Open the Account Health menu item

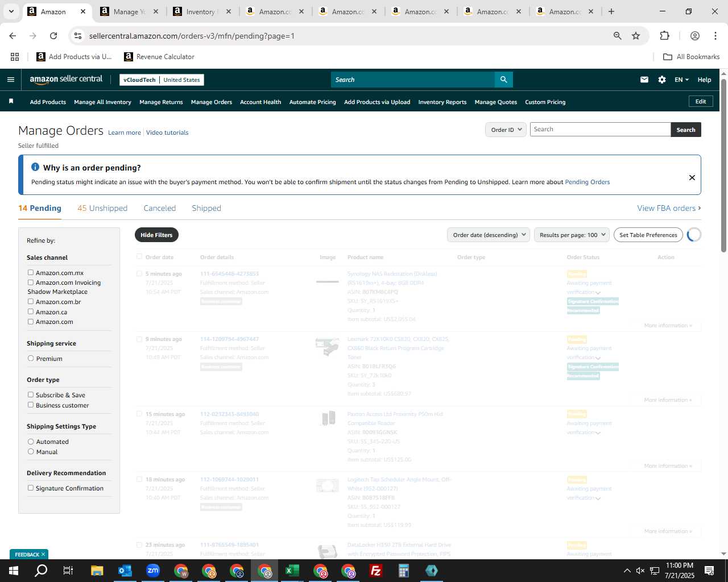260,102
